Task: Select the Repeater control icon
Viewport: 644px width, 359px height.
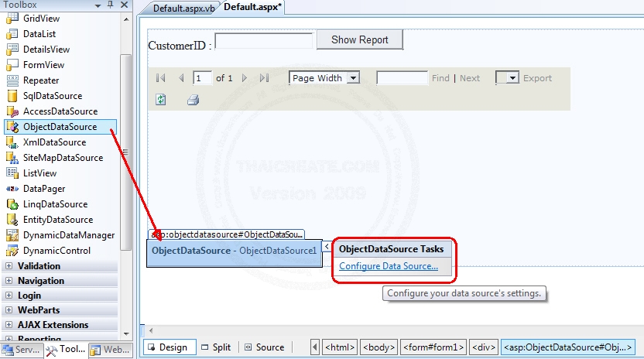Action: pyautogui.click(x=12, y=80)
